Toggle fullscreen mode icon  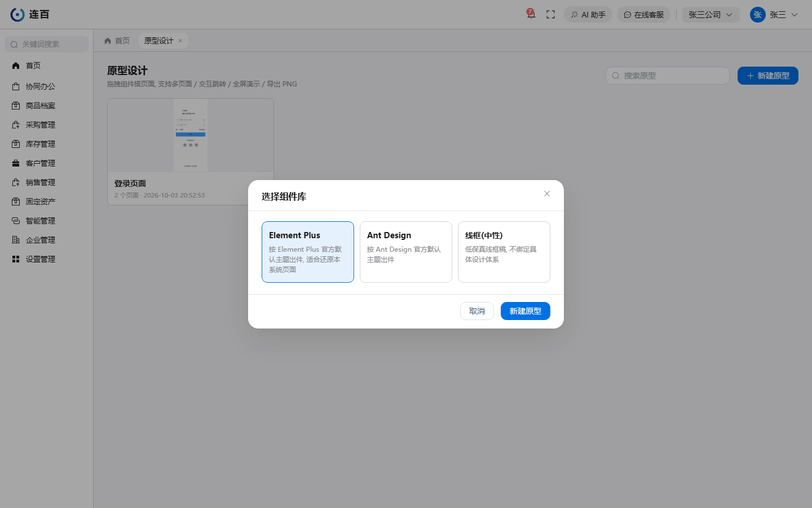point(551,15)
